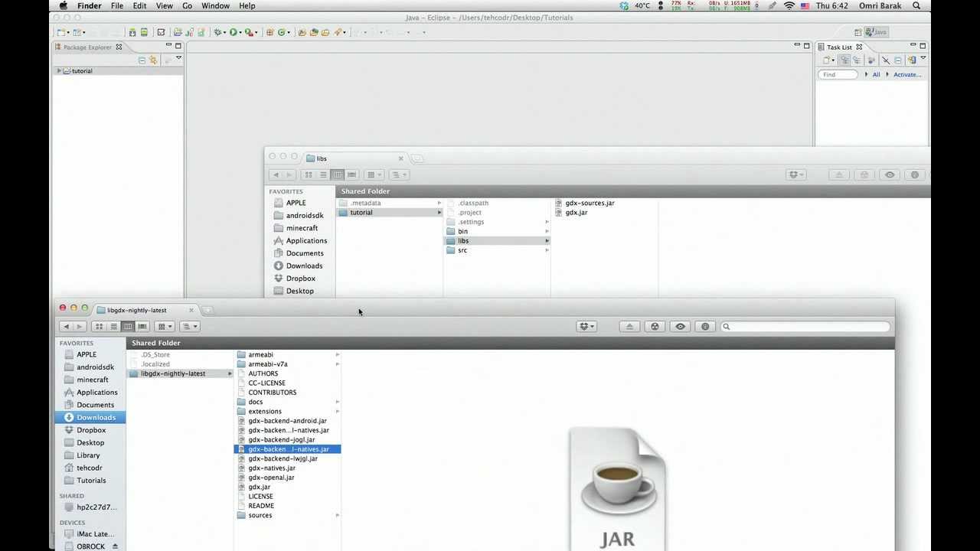Open the Arrange dropdown in front Finder window
This screenshot has width=980, height=551.
point(165,327)
